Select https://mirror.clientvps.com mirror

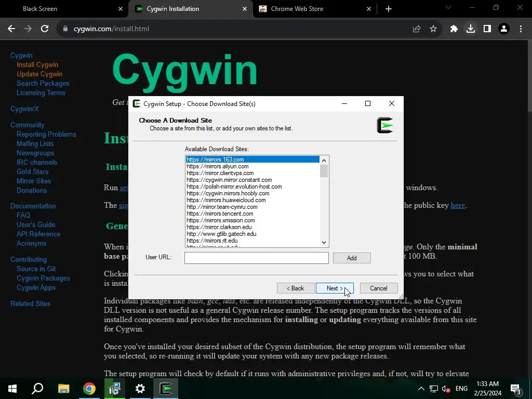(x=252, y=173)
